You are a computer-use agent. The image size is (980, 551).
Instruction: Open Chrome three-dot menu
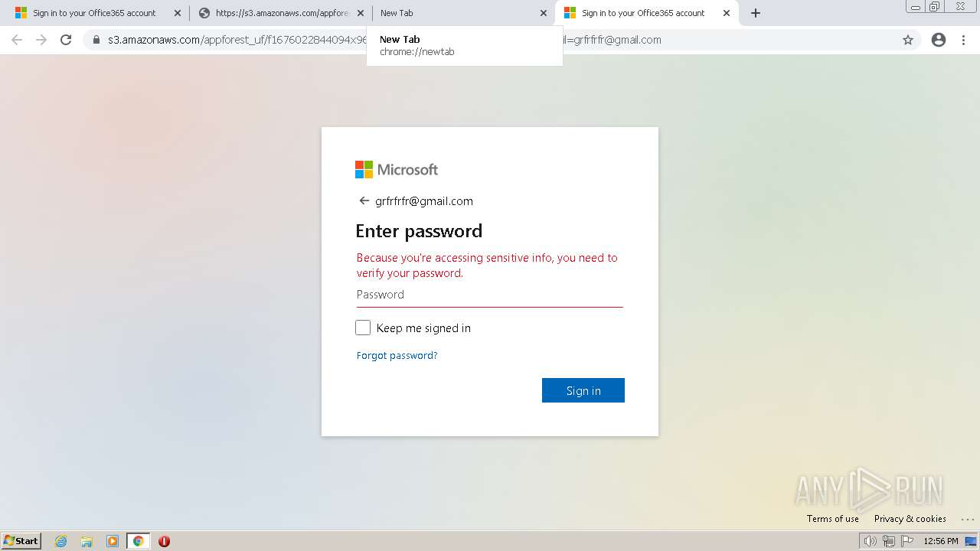964,40
